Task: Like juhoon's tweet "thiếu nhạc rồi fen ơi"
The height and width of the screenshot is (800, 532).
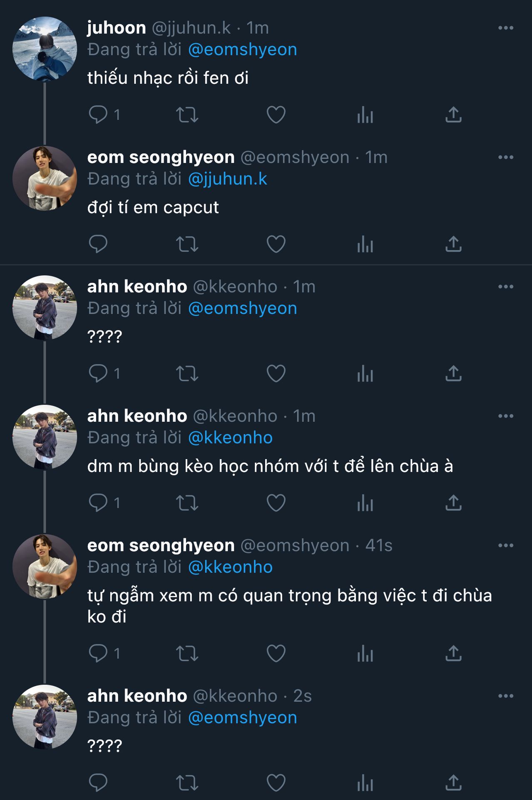Action: point(276,115)
